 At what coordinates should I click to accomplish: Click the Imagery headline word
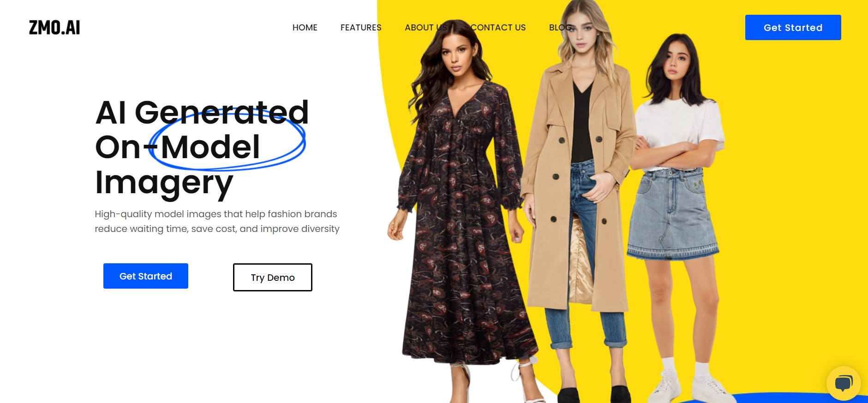coord(164,184)
